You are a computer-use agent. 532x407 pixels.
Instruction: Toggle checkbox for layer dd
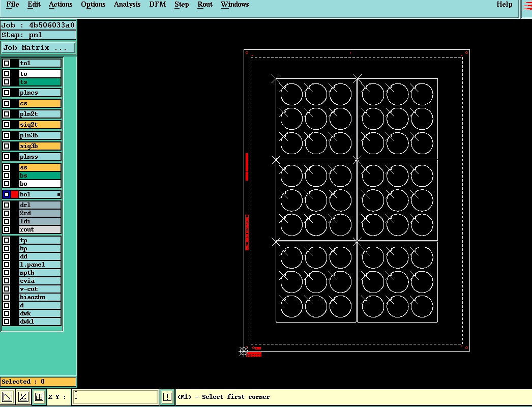(7, 256)
